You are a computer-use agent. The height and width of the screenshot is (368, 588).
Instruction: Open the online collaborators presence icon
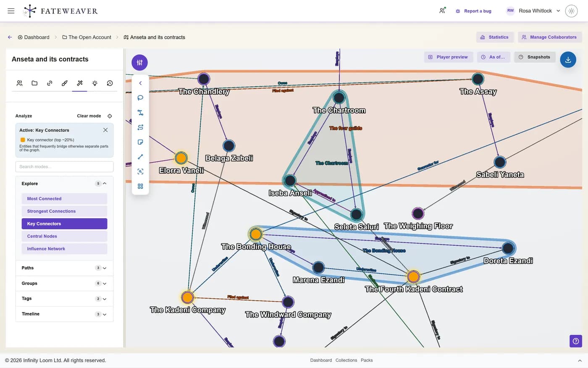(442, 11)
